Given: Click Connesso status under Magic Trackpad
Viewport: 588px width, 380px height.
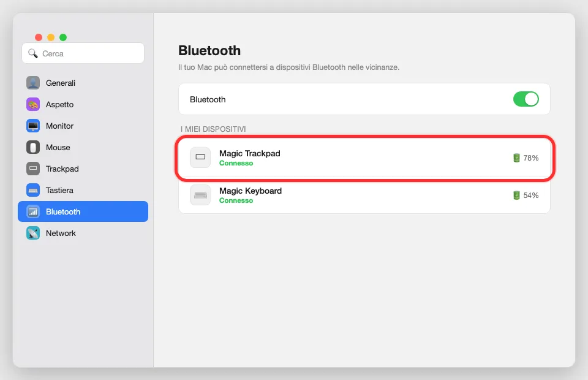Looking at the screenshot, I should click(236, 163).
